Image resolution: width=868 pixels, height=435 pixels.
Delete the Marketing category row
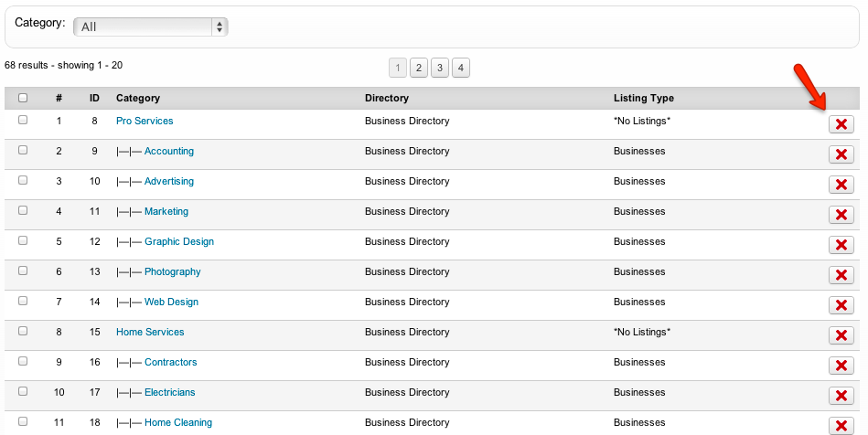(841, 215)
